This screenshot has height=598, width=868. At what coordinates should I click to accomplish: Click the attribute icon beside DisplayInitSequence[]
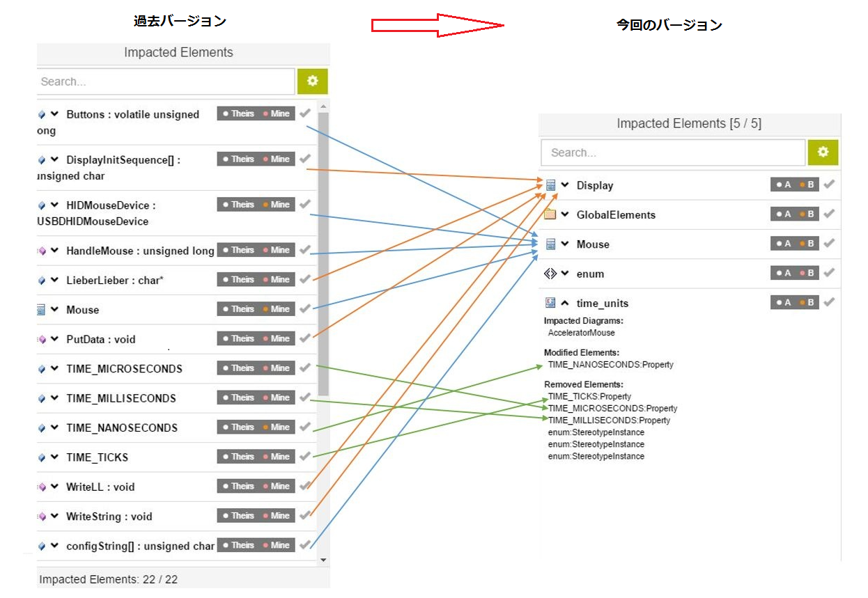(42, 159)
